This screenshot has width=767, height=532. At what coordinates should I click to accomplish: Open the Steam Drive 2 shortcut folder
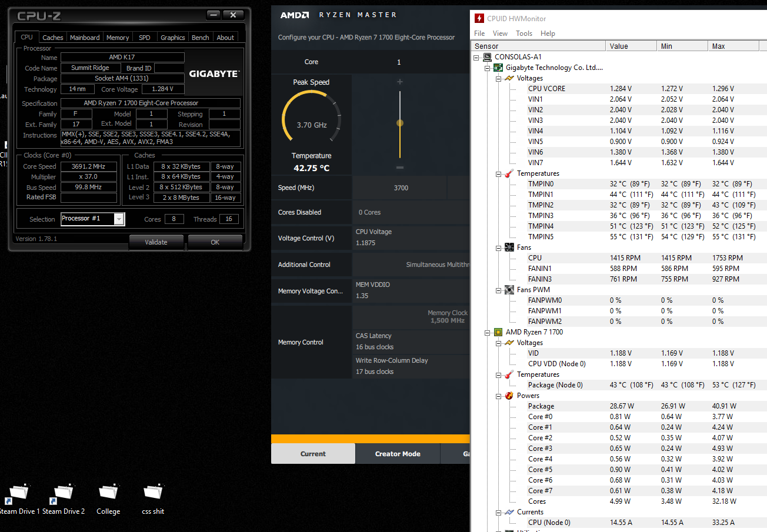pyautogui.click(x=64, y=497)
